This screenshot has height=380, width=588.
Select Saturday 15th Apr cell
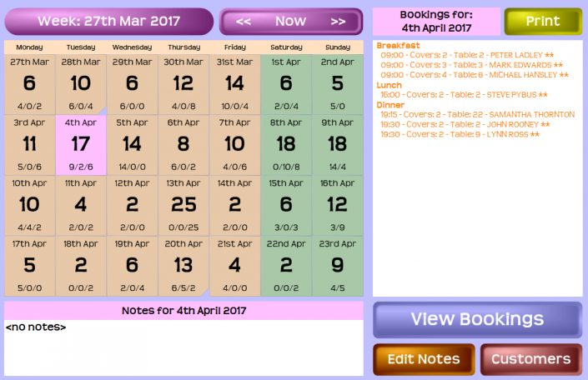click(286, 206)
